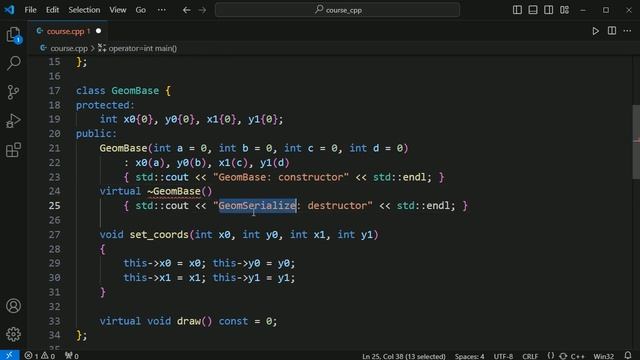This screenshot has width=640, height=360.
Task: Toggle the primary side bar layout icon
Action: tap(517, 10)
